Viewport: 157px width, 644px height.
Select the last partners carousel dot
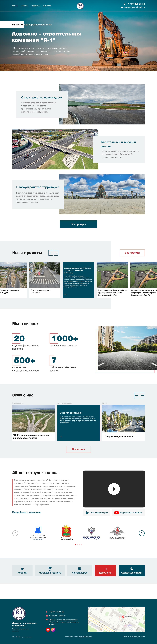pos(81,545)
